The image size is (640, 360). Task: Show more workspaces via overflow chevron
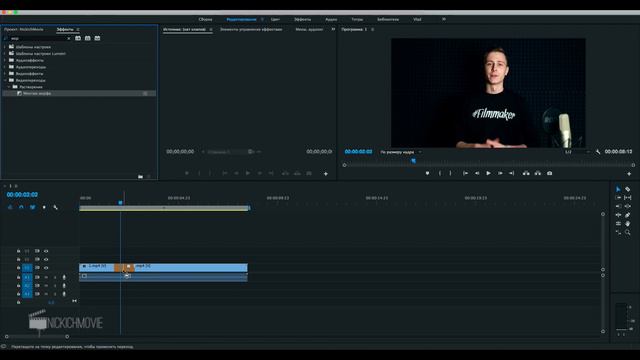444,19
